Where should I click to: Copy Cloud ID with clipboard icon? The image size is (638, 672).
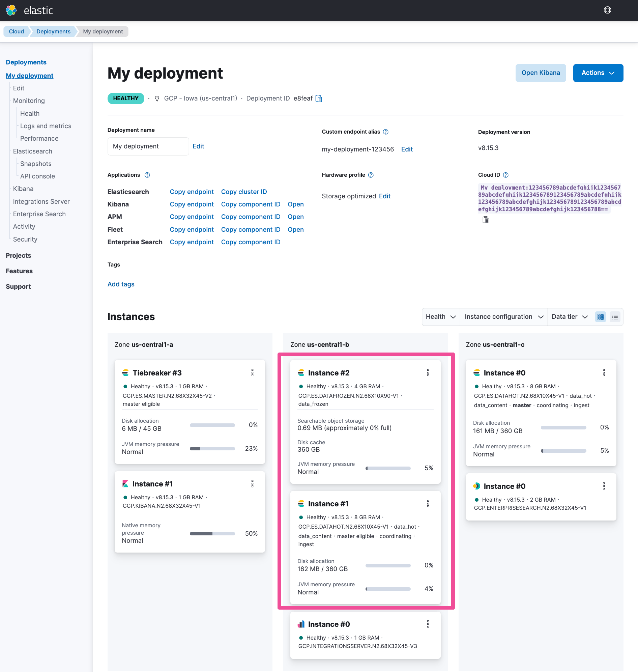tap(486, 220)
